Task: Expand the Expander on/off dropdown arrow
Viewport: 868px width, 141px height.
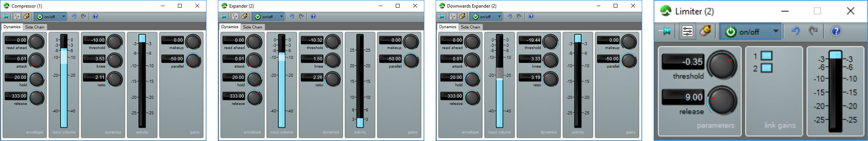Action: tap(281, 16)
